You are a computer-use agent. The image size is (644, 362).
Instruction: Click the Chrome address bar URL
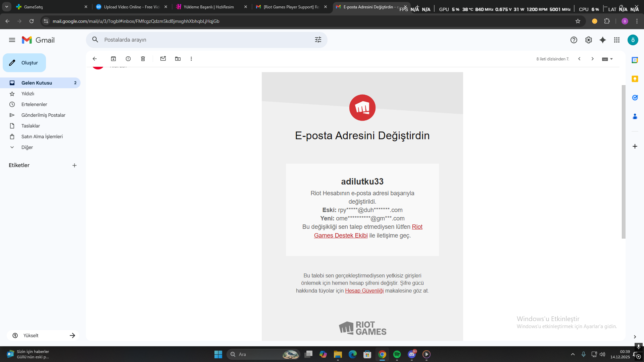[136, 21]
